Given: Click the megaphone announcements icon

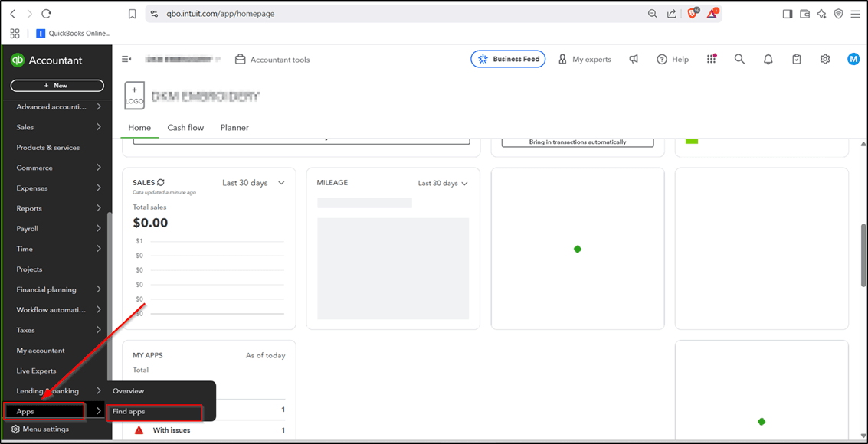Looking at the screenshot, I should coord(634,59).
